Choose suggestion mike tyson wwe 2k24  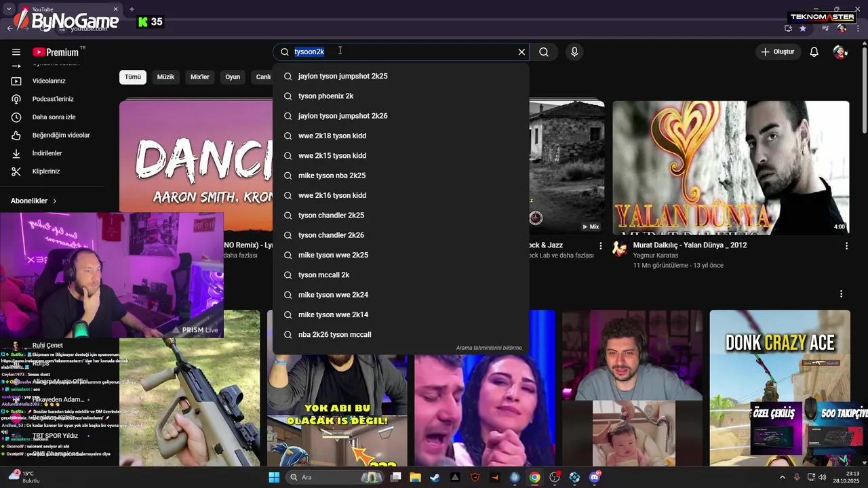(401, 295)
